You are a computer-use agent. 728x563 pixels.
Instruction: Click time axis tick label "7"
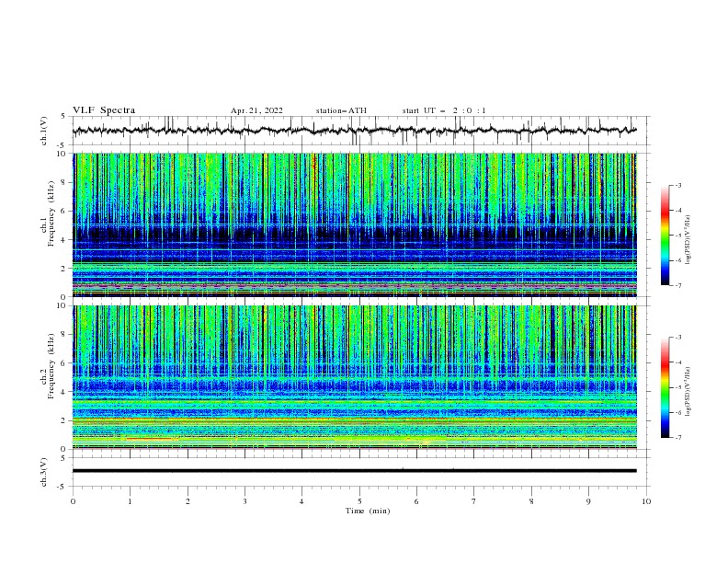(x=474, y=501)
